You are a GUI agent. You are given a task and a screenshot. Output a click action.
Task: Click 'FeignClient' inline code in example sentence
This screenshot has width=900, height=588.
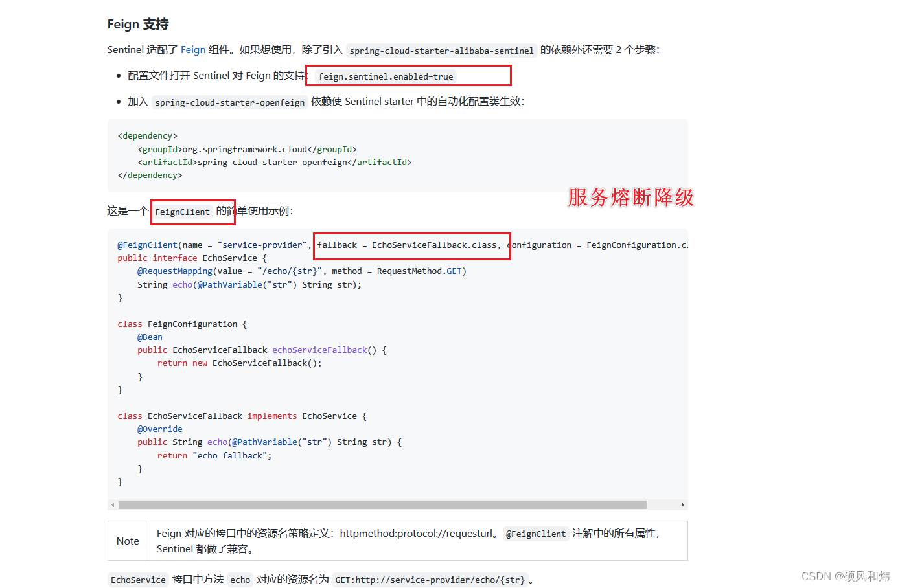tap(182, 212)
